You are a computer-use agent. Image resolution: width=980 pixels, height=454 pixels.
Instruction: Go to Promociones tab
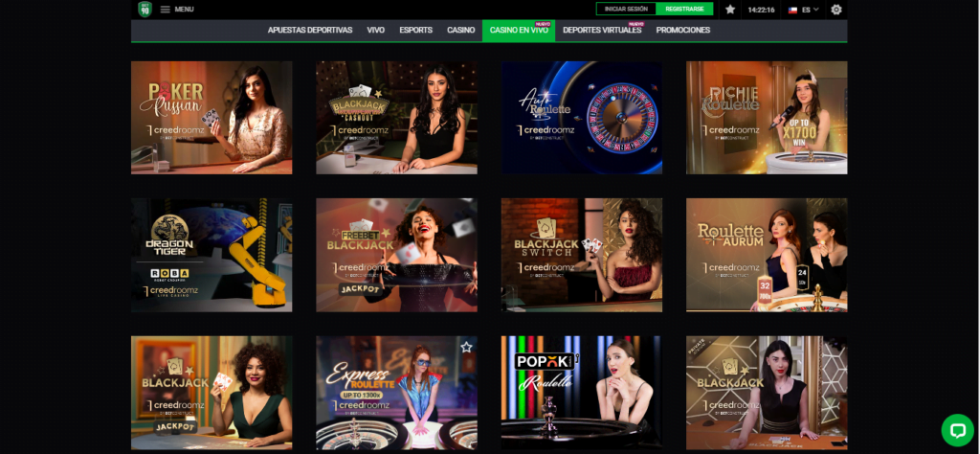click(x=683, y=31)
